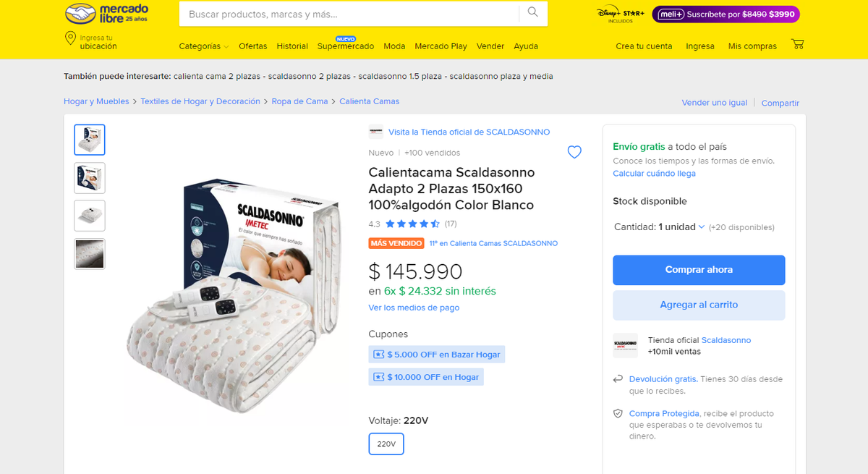Go to the Ofertas menu item
Screen dimensions: 868x474
tap(253, 46)
